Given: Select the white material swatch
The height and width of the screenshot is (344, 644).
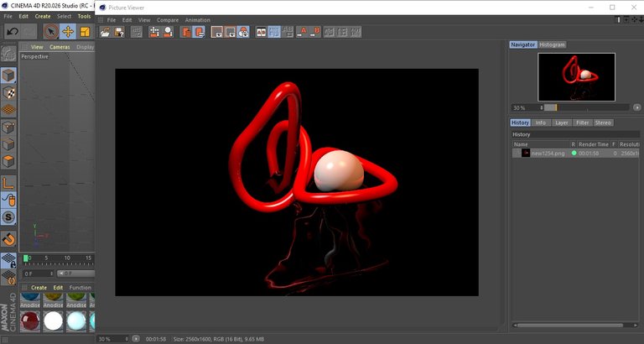Looking at the screenshot, I should 54,321.
